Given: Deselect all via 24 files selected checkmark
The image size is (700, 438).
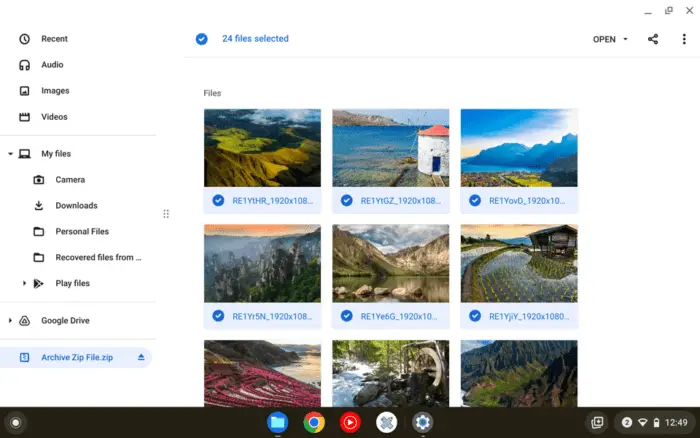Looking at the screenshot, I should tap(201, 39).
